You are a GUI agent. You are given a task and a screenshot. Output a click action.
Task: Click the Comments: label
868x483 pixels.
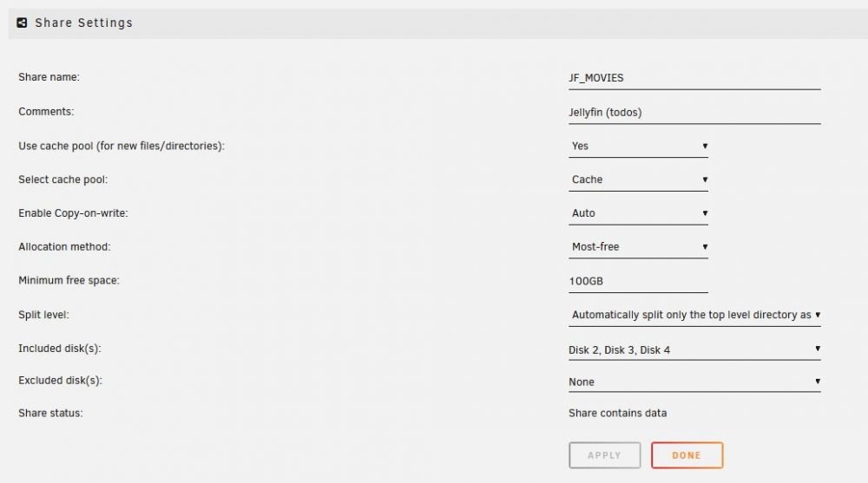click(x=46, y=111)
